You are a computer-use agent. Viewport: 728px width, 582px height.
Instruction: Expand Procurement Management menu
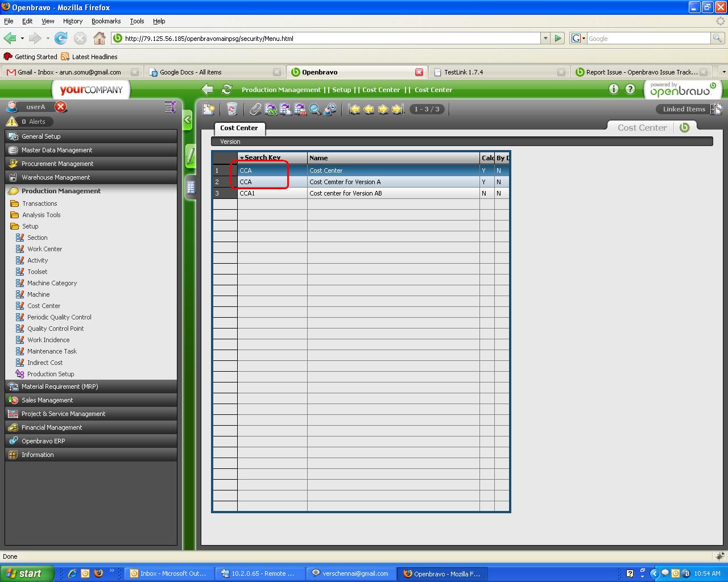(91, 164)
